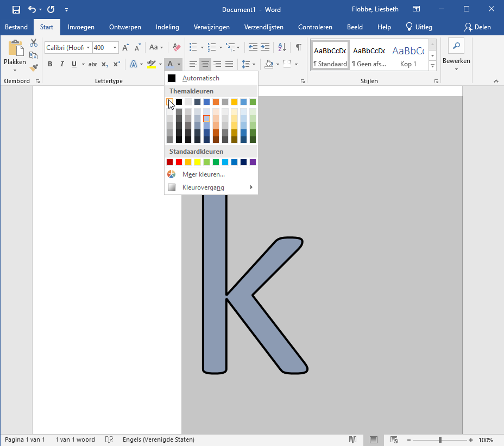Justify paragraph text
504x446 pixels.
point(229,64)
